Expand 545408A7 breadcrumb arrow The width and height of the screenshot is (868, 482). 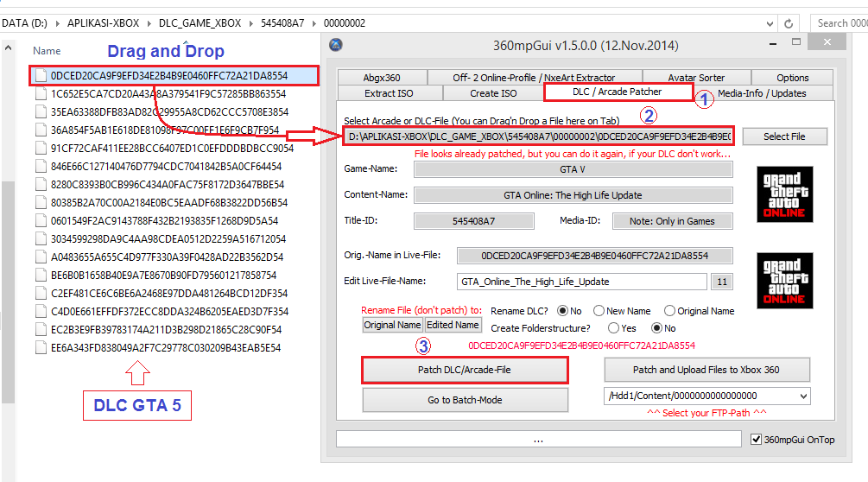coord(314,23)
